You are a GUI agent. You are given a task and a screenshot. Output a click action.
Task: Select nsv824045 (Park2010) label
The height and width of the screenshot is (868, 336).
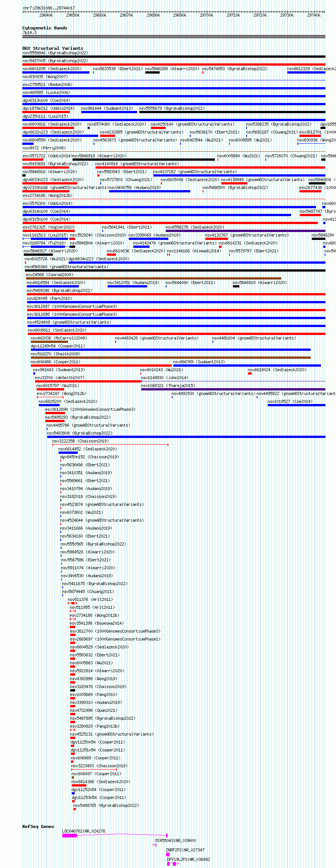coord(49,298)
